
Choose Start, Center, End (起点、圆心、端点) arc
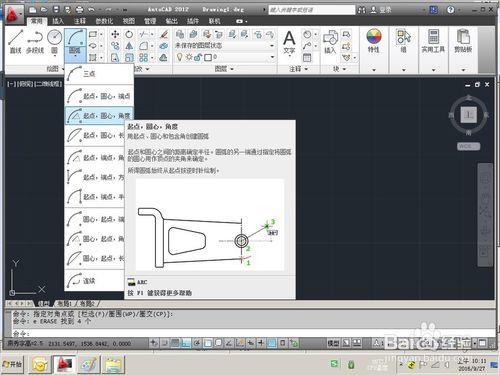pyautogui.click(x=99, y=96)
